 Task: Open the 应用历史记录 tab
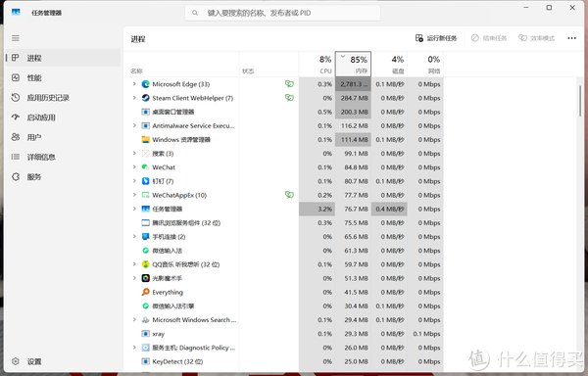63,98
